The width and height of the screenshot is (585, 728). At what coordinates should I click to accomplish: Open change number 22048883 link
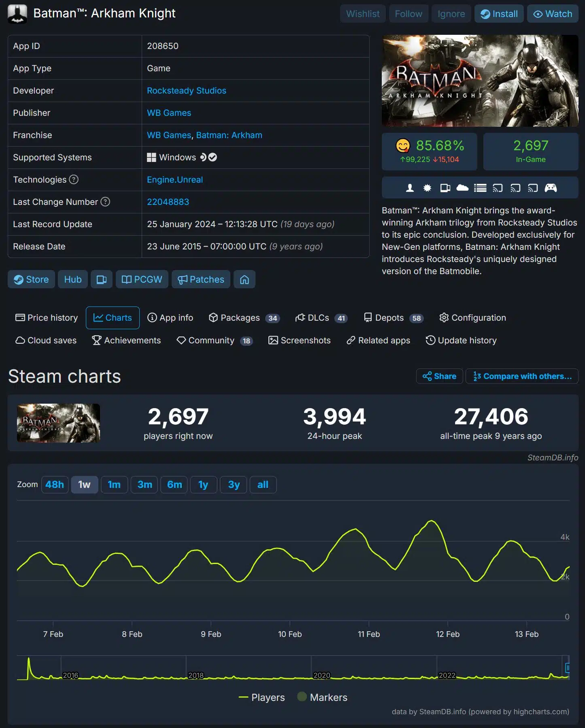(168, 202)
